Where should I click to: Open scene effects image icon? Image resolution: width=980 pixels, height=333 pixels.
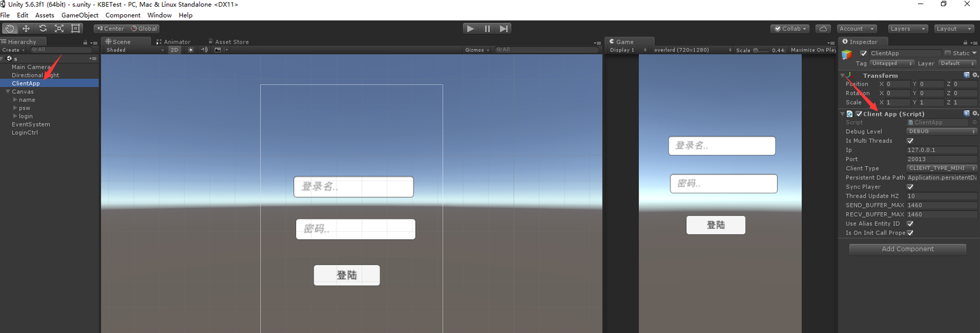[218, 50]
